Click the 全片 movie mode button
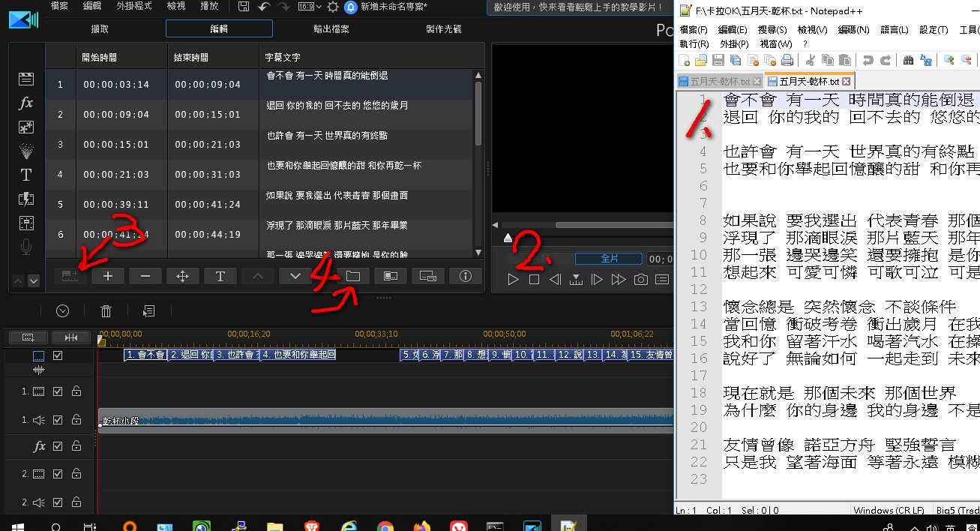This screenshot has width=980, height=531. coord(610,259)
